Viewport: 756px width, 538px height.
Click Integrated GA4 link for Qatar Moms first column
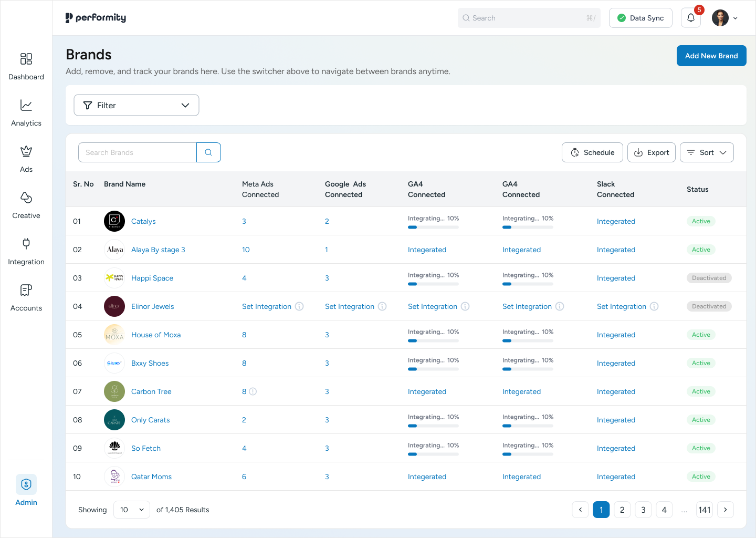[427, 477]
